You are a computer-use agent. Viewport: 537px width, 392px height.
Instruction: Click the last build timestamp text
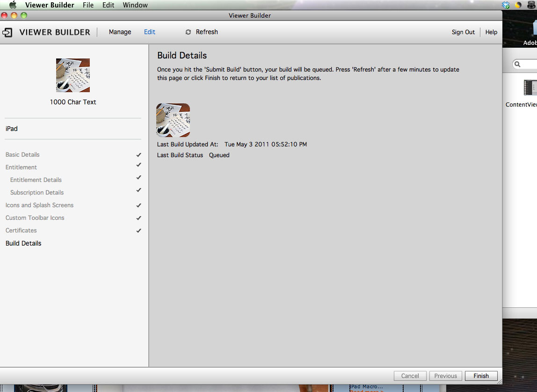coord(265,145)
